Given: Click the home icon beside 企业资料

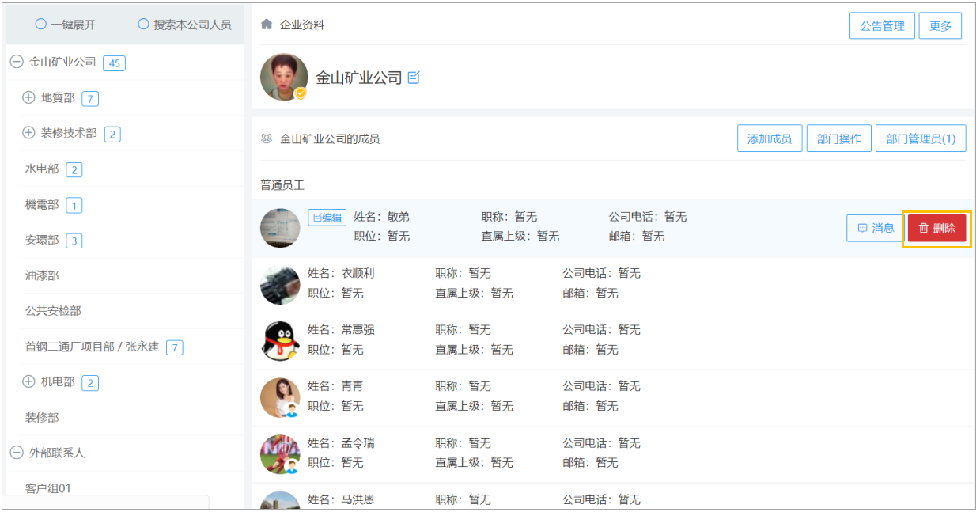Looking at the screenshot, I should click(x=267, y=25).
